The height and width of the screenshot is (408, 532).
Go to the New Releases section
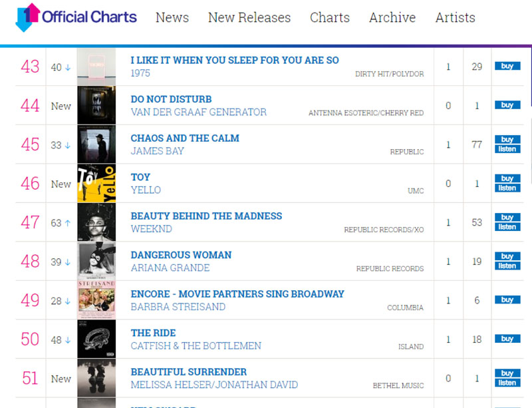[249, 18]
